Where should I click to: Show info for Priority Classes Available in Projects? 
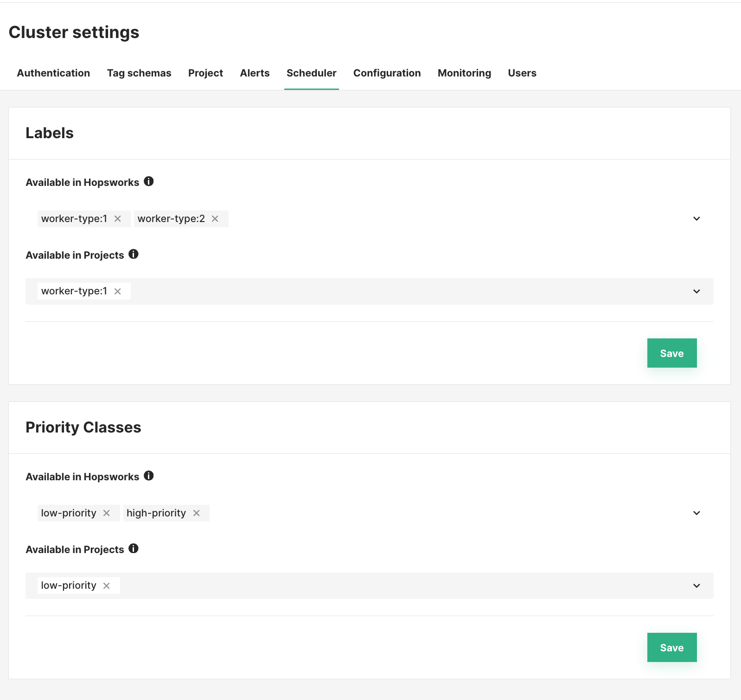point(134,548)
